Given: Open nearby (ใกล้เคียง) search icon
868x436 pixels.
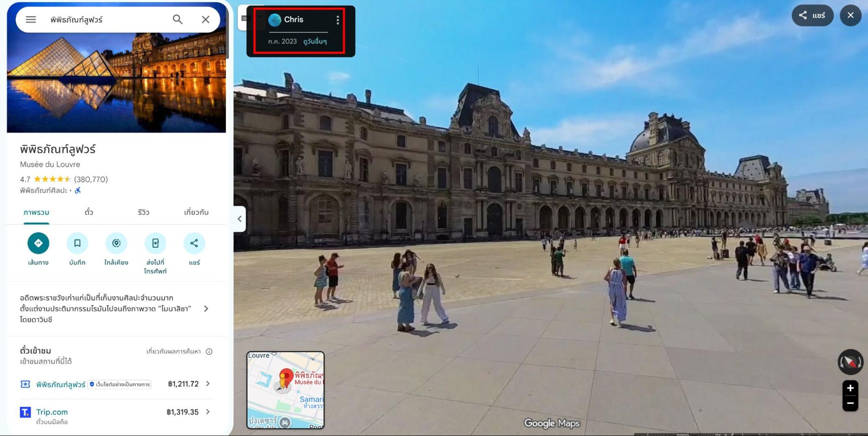Looking at the screenshot, I should [116, 243].
